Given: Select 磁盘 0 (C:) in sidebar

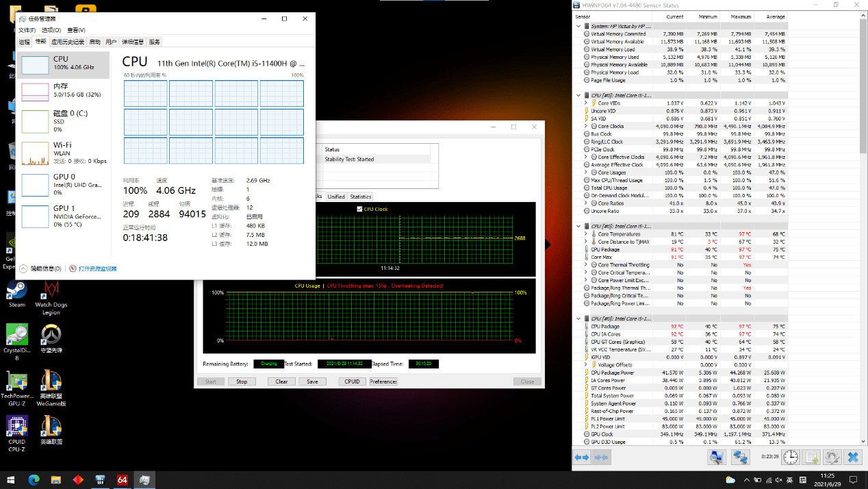Looking at the screenshot, I should click(x=62, y=121).
